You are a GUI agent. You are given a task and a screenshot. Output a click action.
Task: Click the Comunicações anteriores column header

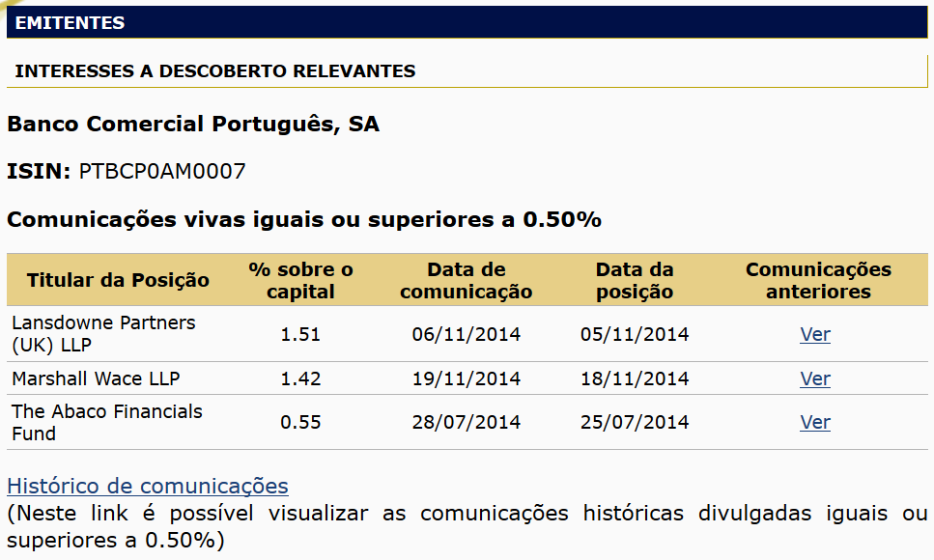pyautogui.click(x=818, y=281)
